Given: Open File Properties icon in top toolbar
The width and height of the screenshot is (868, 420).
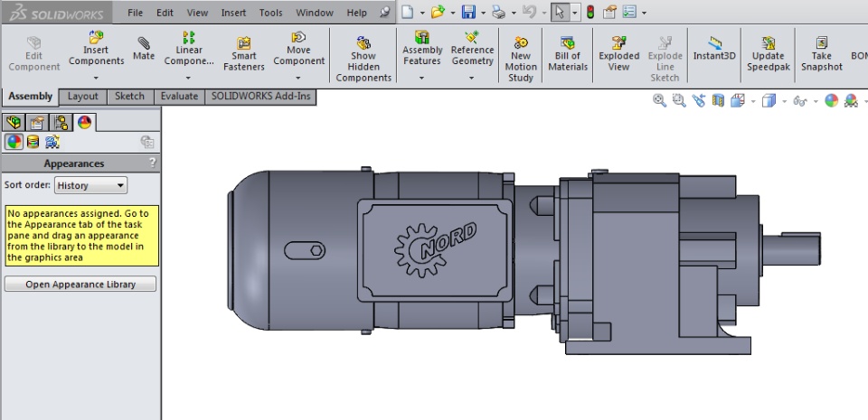Looking at the screenshot, I should [x=609, y=12].
